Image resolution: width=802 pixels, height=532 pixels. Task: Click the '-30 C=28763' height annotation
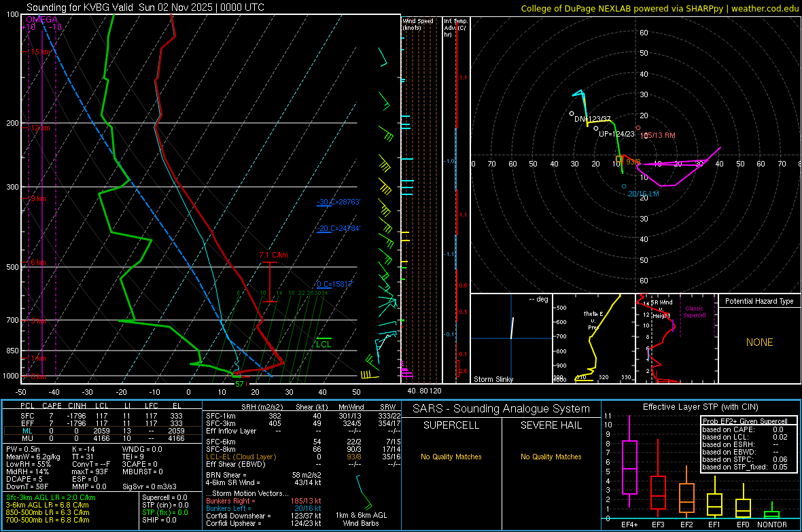(338, 202)
